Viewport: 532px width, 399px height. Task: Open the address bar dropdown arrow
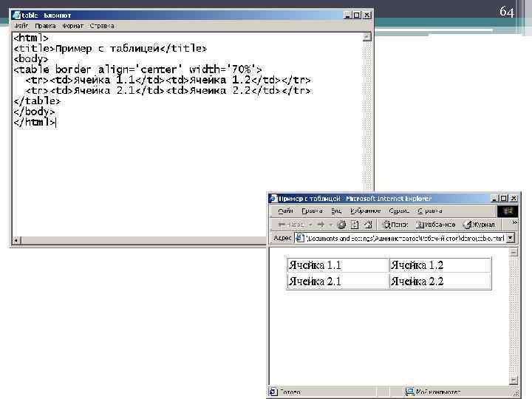tap(510, 239)
